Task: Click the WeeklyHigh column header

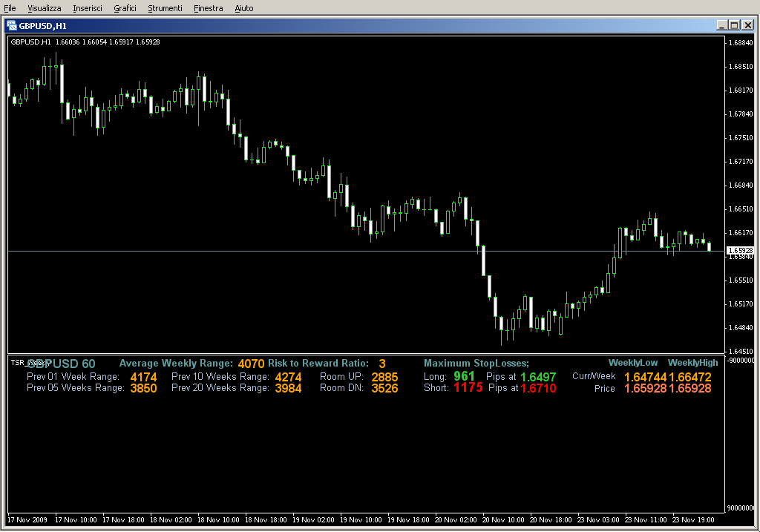Action: point(692,362)
